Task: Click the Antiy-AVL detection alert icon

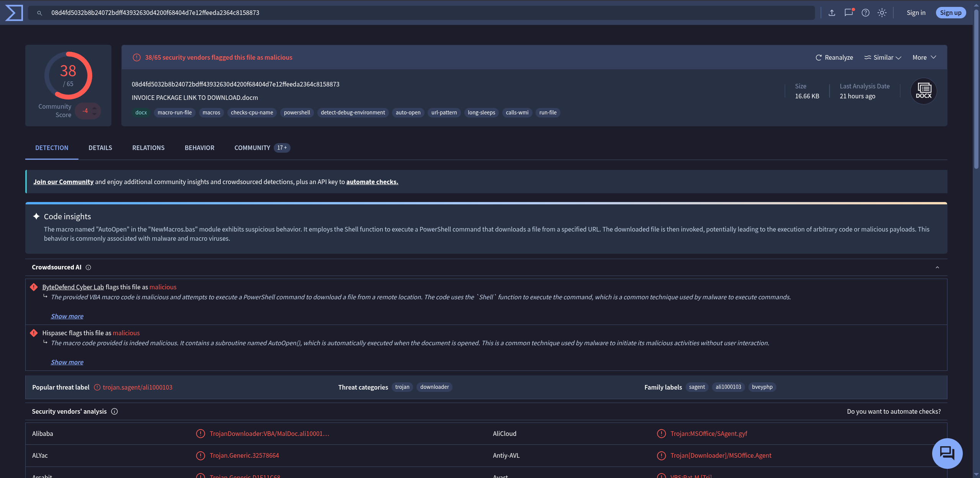Action: (661, 455)
